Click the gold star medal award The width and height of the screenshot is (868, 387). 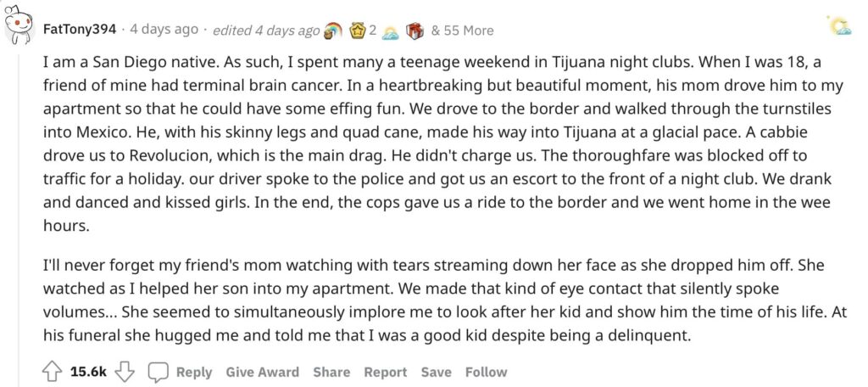[358, 30]
